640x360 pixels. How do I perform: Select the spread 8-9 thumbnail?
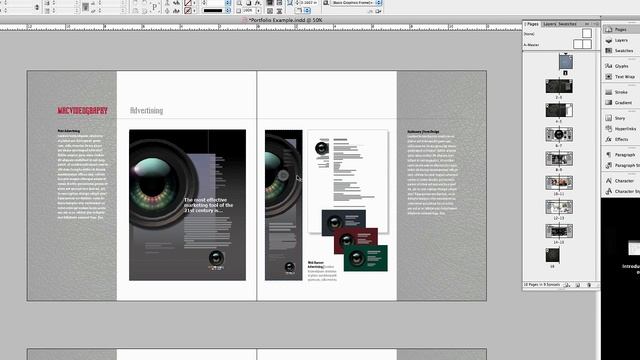pyautogui.click(x=559, y=158)
